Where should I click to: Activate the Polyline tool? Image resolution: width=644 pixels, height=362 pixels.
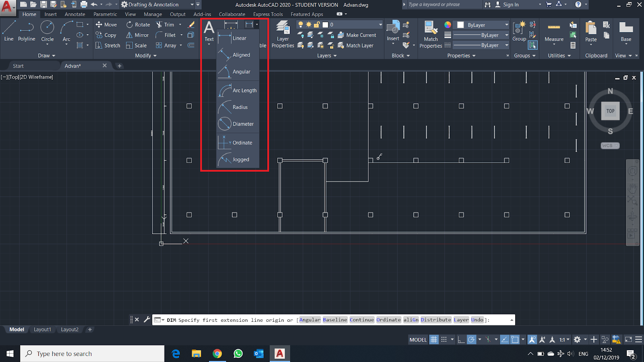pyautogui.click(x=27, y=31)
